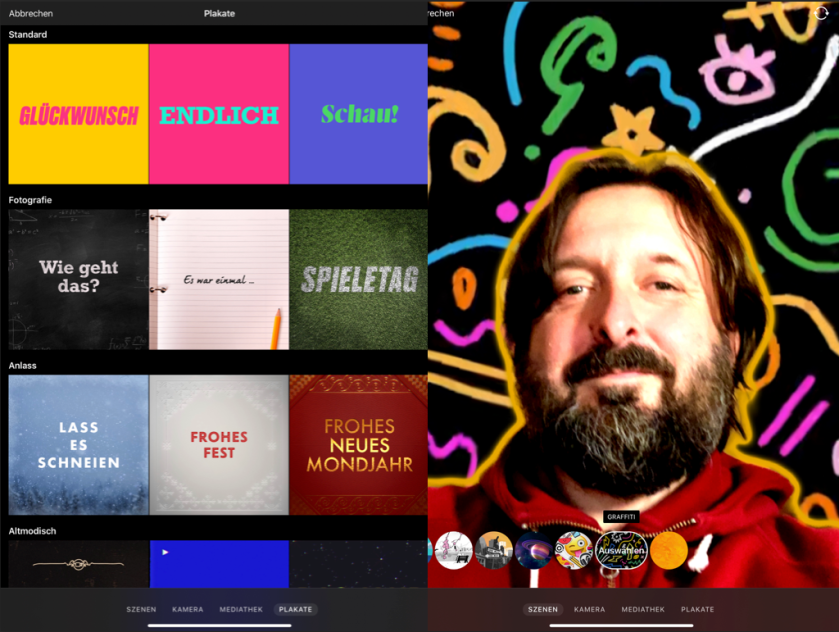Switch to Plakate tab in right panel

pos(697,609)
